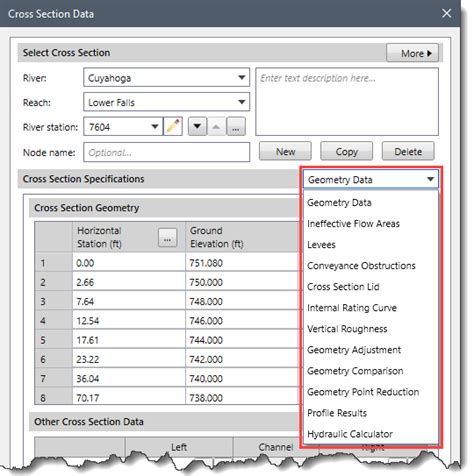Expand the More button options

412,53
